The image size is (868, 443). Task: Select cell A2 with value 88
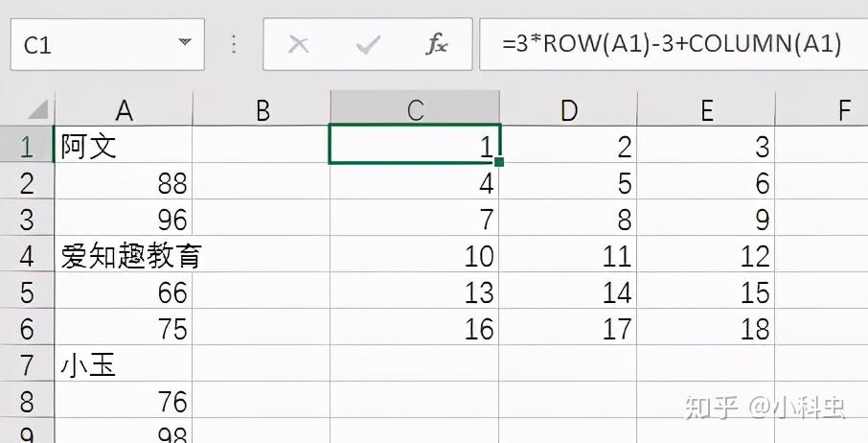124,181
